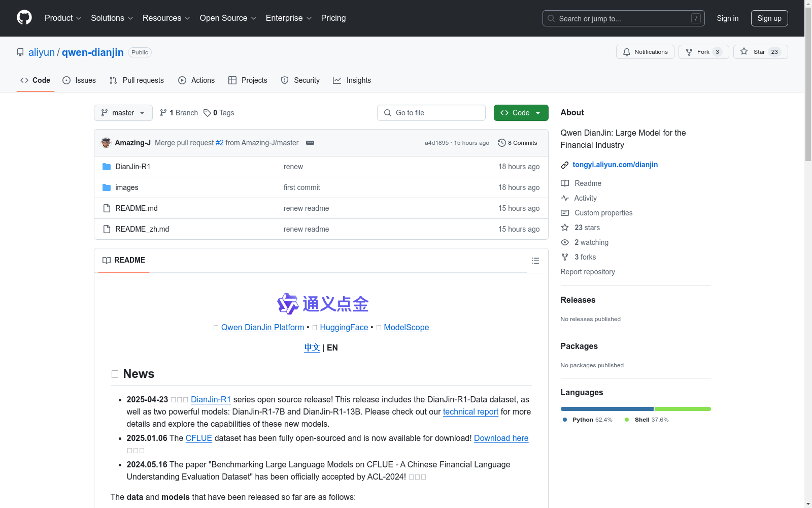This screenshot has width=812, height=508.
Task: Click the tag icon beside 0 Tags
Action: (x=207, y=113)
